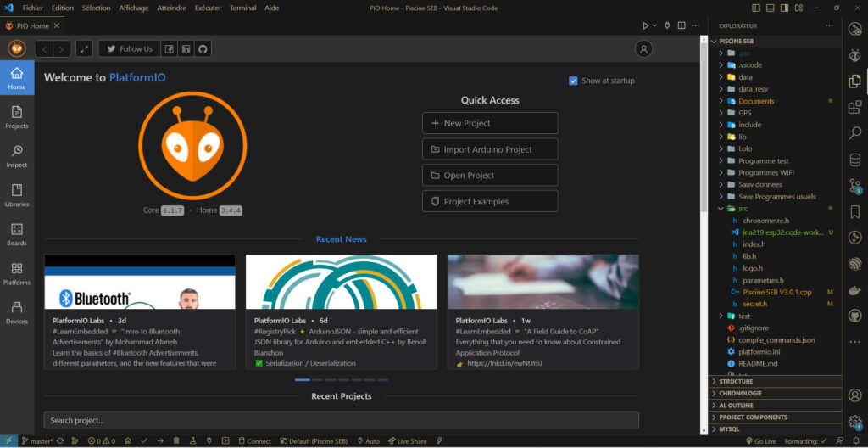Open the GitHub icon in PIO toolbar

(203, 49)
